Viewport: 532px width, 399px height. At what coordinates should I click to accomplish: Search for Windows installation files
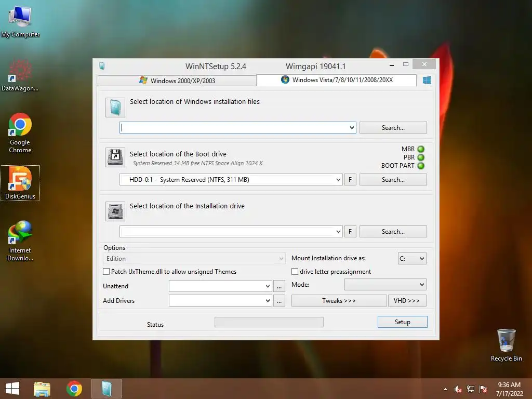click(x=393, y=128)
